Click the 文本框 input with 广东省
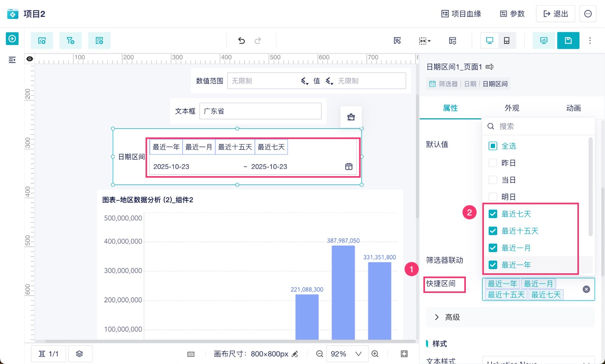Viewport: 605px width, 364px height. click(x=261, y=111)
